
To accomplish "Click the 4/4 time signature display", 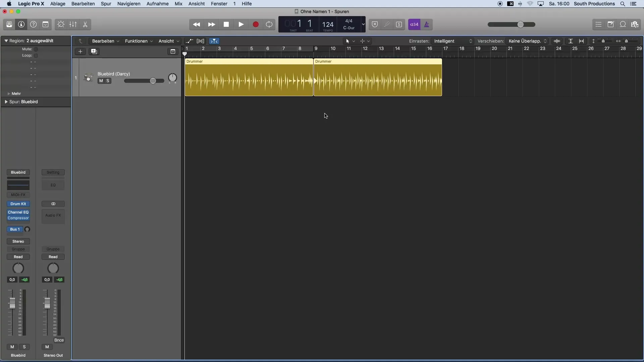I will tap(349, 21).
